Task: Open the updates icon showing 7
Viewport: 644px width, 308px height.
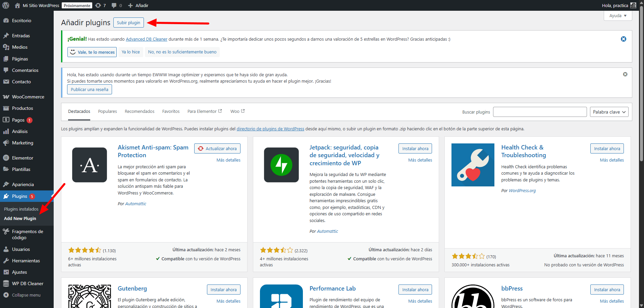Action: tap(101, 5)
